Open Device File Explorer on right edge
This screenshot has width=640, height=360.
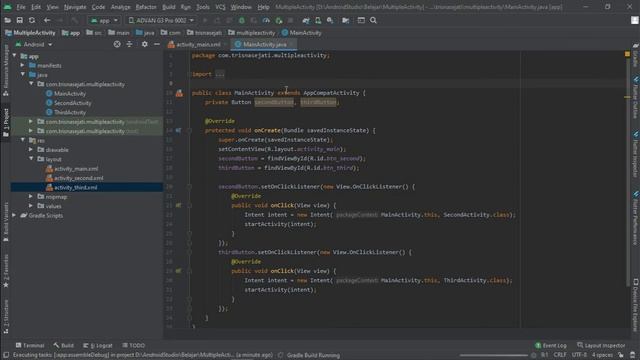click(x=636, y=304)
